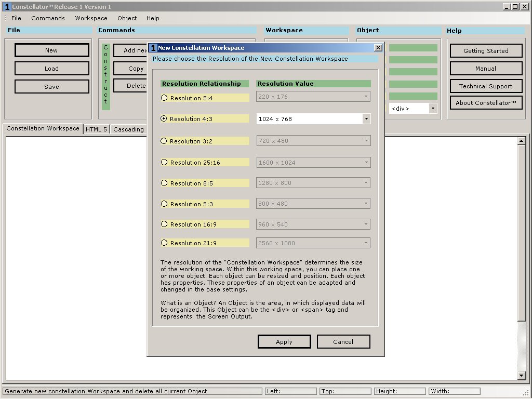
Task: Expand the <div> object type dropdown
Action: pos(433,109)
